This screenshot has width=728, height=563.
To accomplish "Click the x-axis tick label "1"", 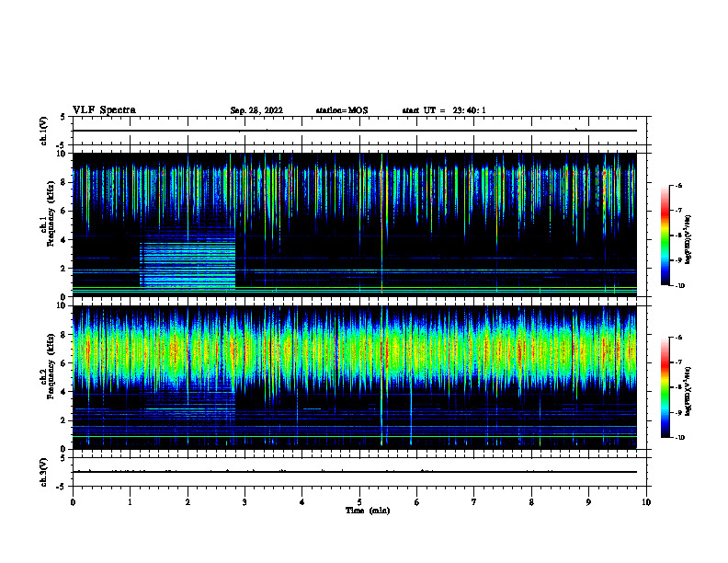I will (x=130, y=502).
